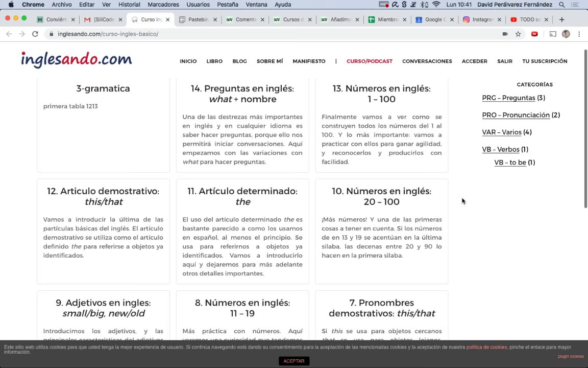Screen dimensions: 588x368
Task: Open the SOBRE MÍ nav link
Action: coord(269,61)
